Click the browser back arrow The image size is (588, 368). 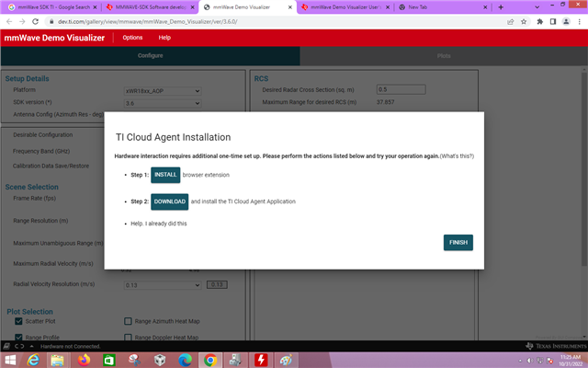point(9,22)
